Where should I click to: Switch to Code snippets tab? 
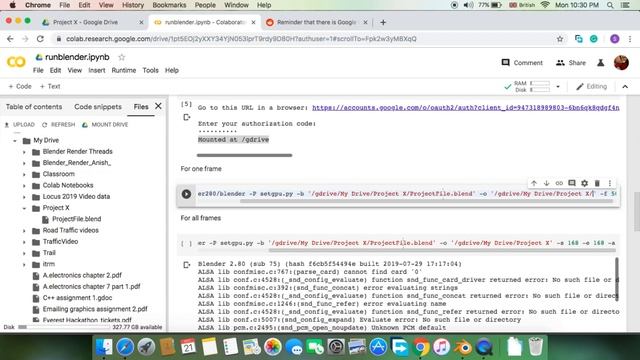[98, 107]
